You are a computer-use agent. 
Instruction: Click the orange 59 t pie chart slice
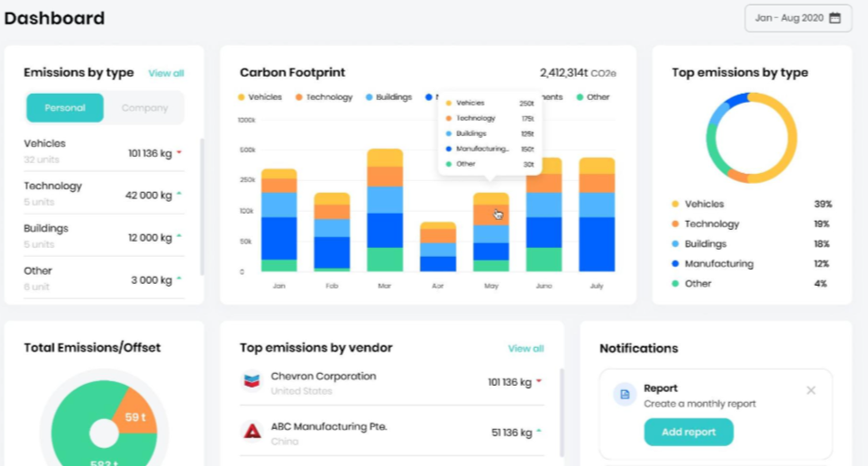pyautogui.click(x=134, y=415)
